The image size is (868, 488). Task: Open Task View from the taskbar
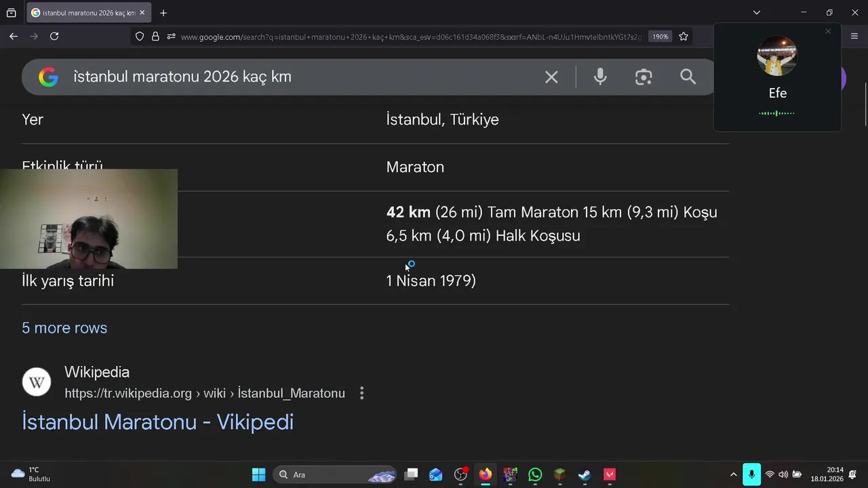pos(411,474)
